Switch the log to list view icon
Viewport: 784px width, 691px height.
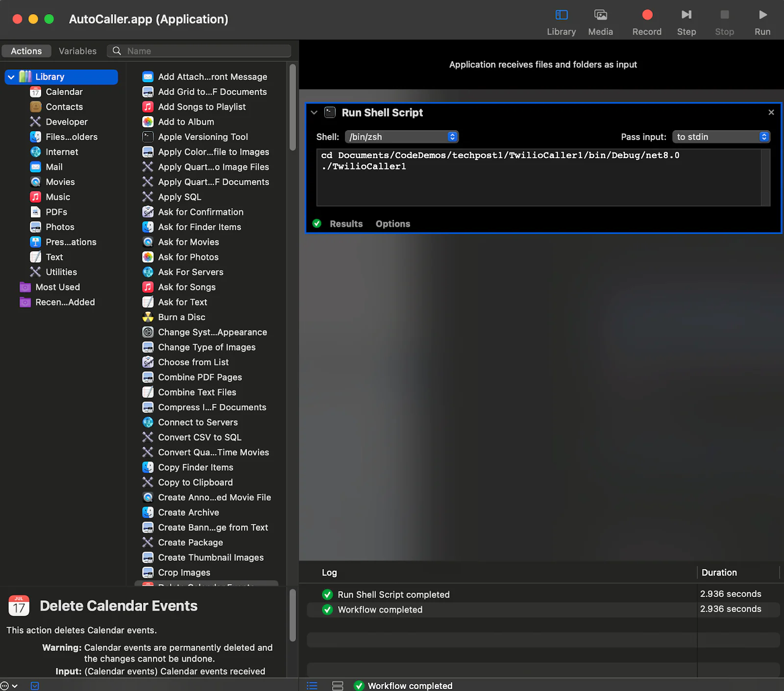tap(312, 686)
